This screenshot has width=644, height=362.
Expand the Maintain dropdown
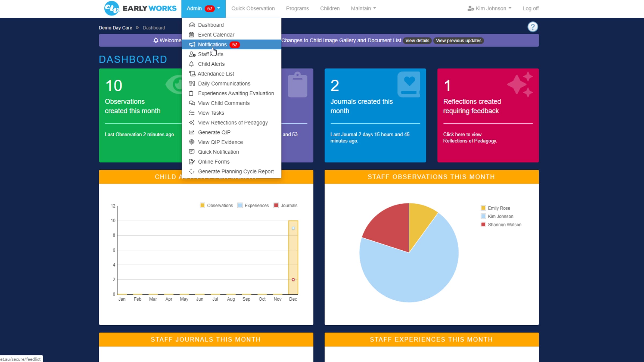pyautogui.click(x=363, y=9)
